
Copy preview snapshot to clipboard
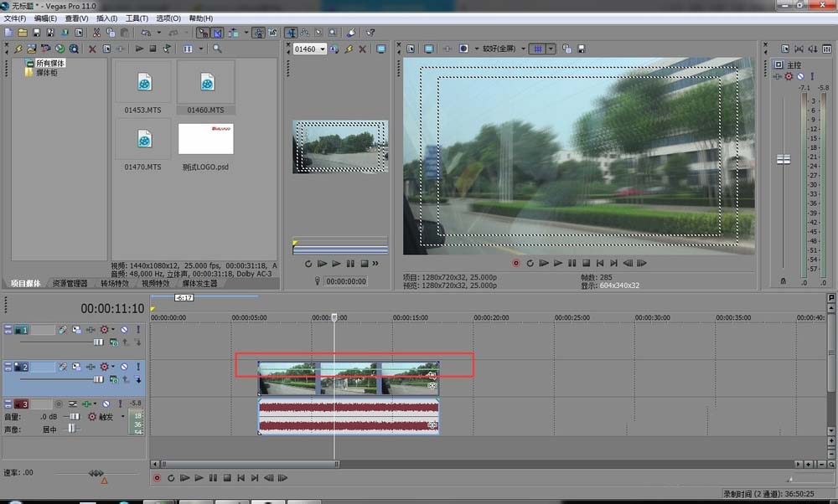click(x=566, y=49)
